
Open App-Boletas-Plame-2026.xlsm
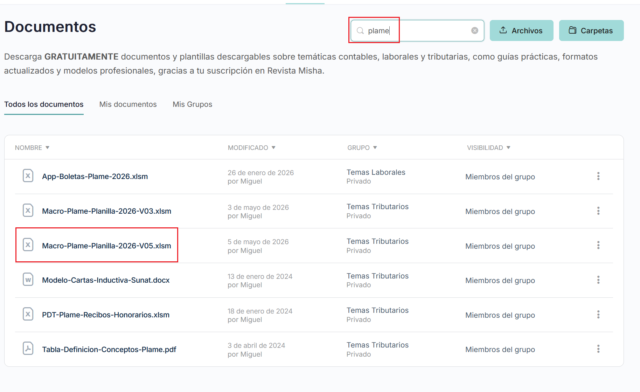95,176
